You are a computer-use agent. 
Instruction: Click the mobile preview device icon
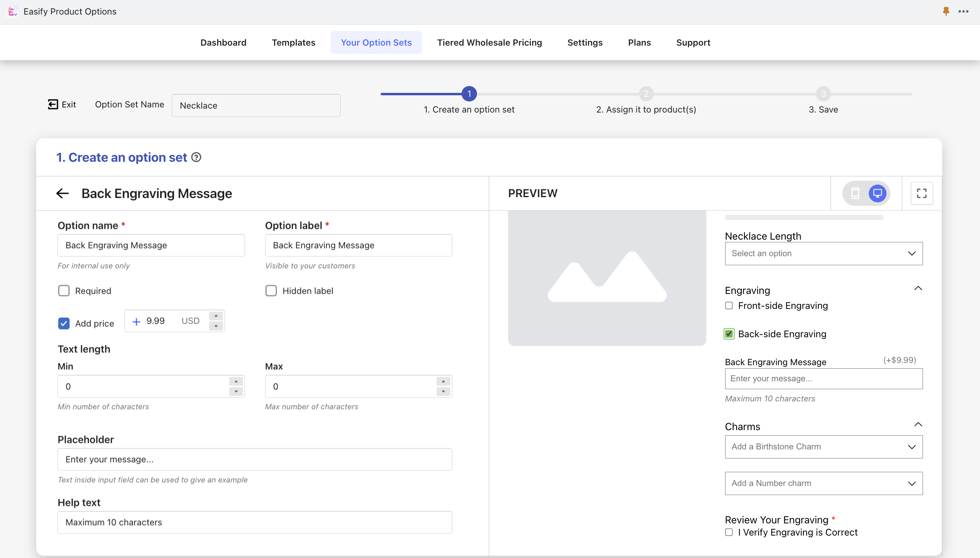pos(855,194)
